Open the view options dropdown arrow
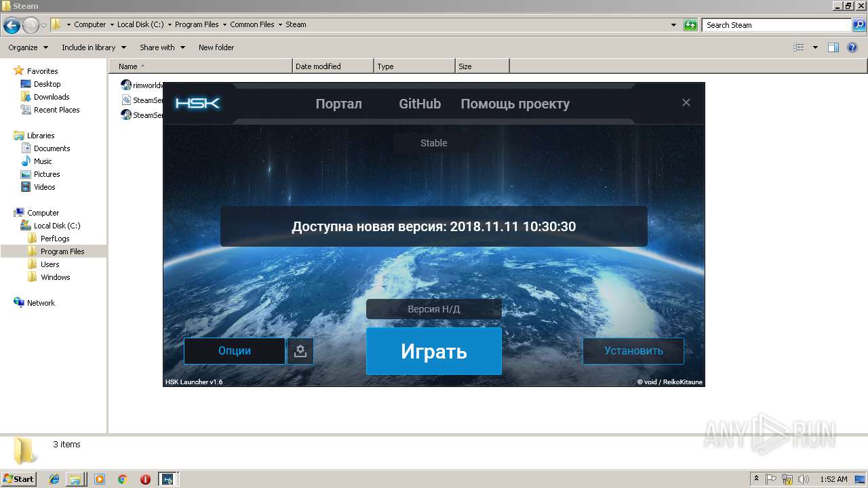 pos(815,47)
